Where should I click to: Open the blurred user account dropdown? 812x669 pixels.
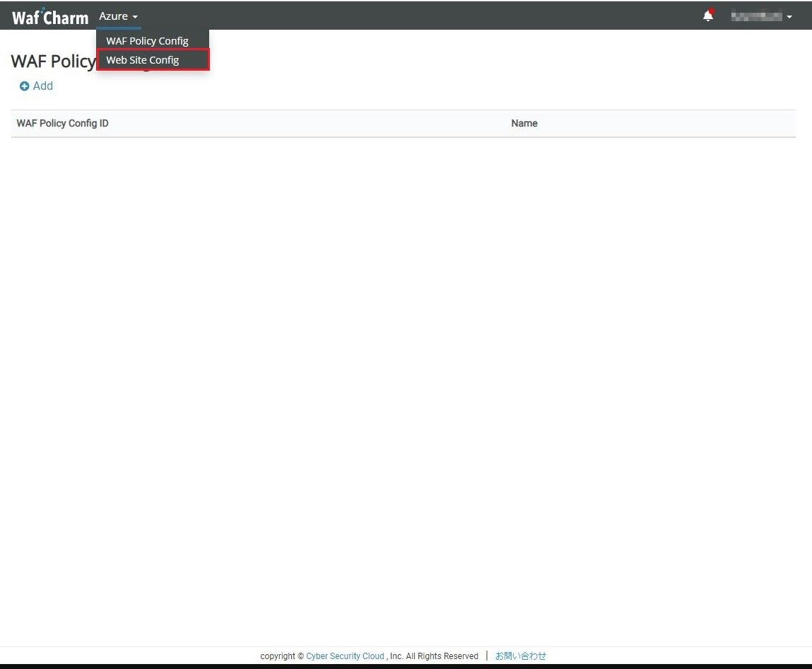point(761,16)
